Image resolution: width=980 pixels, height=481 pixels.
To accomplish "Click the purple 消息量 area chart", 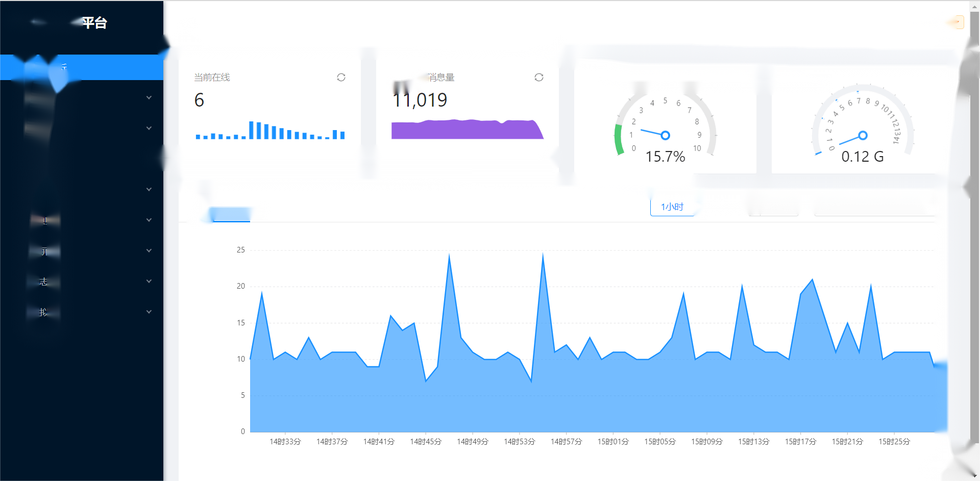I will 467,130.
